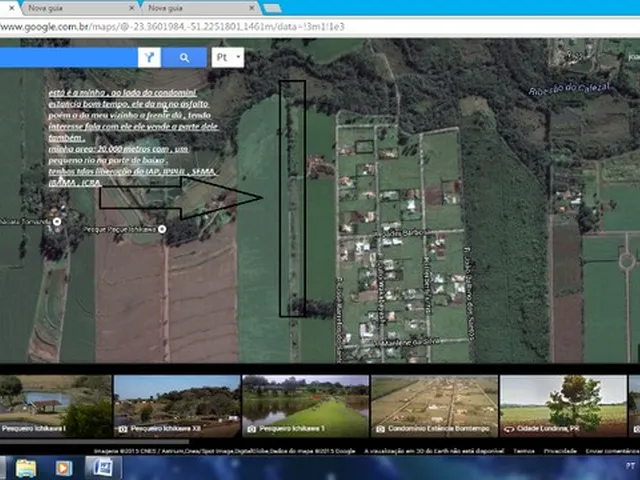Open the Pt language dropdown

(x=228, y=58)
